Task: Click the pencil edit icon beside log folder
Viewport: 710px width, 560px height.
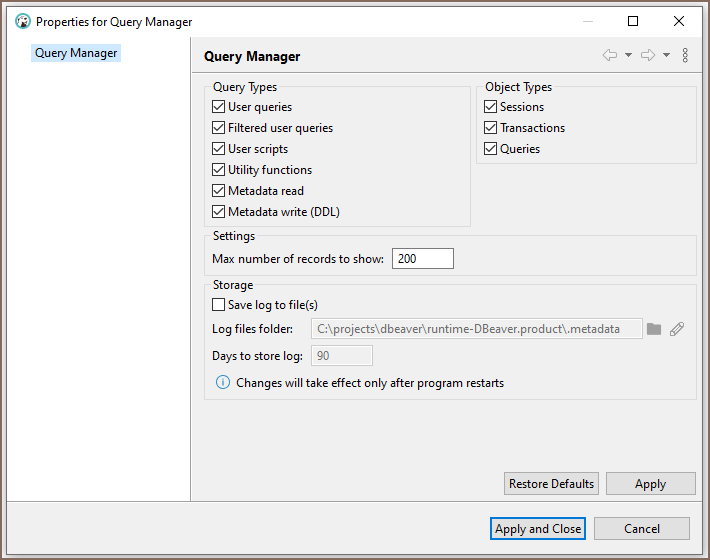Action: [677, 329]
